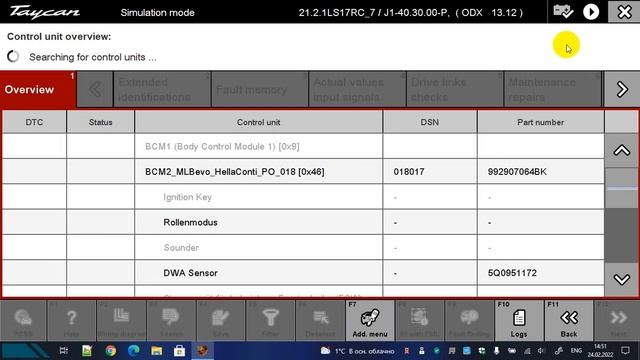Click the Deselect toolbar button

(320, 320)
